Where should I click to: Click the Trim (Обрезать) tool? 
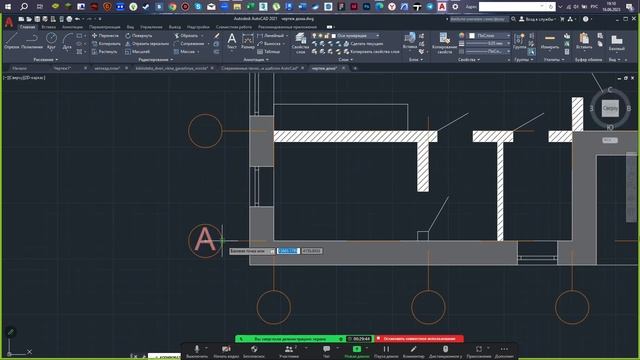coord(186,36)
